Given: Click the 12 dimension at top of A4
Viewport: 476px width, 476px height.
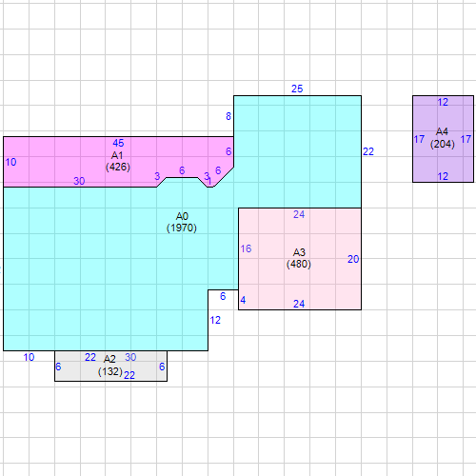Looking at the screenshot, I should coord(443,102).
